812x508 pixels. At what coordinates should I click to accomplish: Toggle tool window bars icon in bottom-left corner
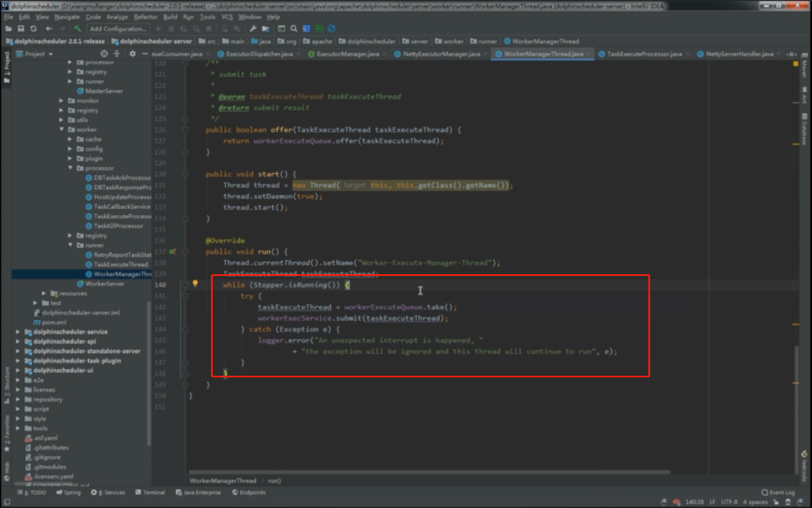[x=7, y=502]
